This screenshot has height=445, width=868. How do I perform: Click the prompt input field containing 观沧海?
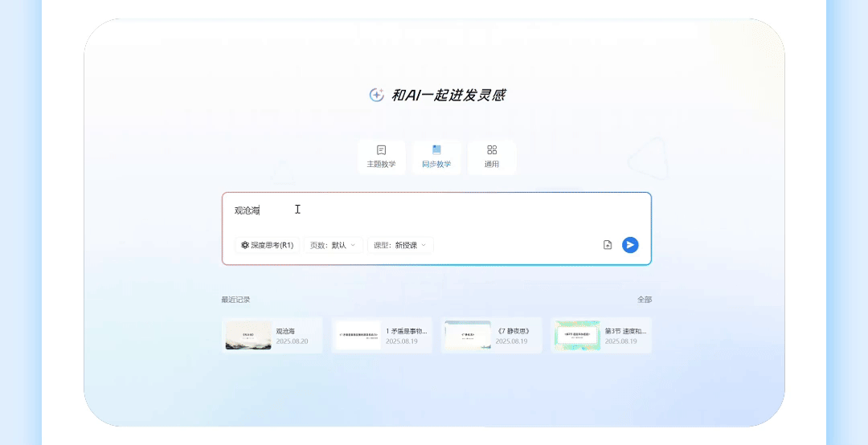tap(436, 210)
